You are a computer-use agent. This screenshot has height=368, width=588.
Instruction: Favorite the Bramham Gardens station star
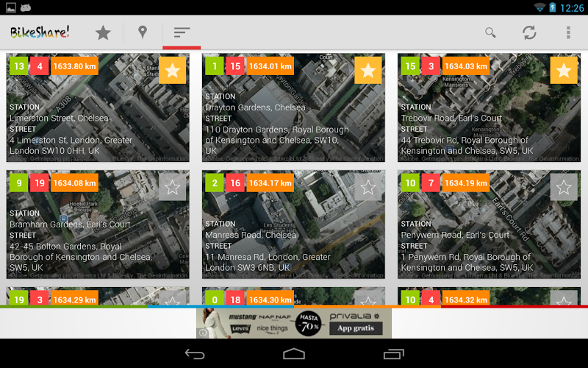tap(173, 187)
